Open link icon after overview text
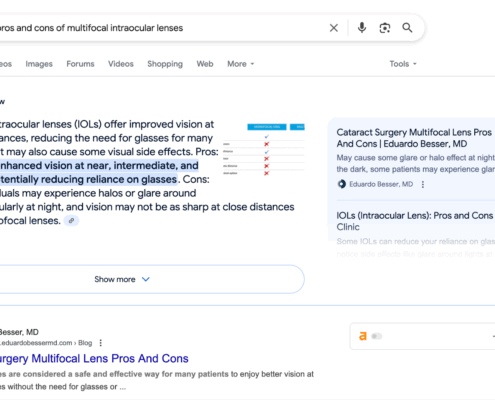This screenshot has width=495, height=400. pyautogui.click(x=71, y=221)
